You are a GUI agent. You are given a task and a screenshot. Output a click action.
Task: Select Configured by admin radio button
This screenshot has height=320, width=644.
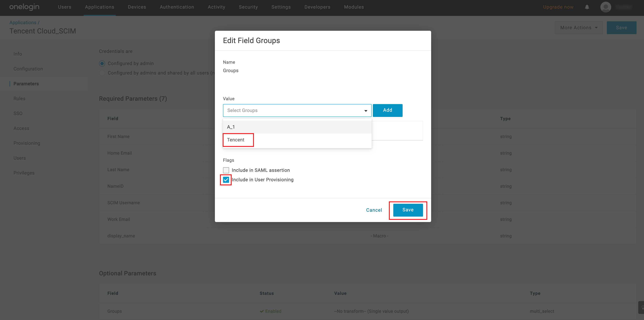click(x=102, y=64)
